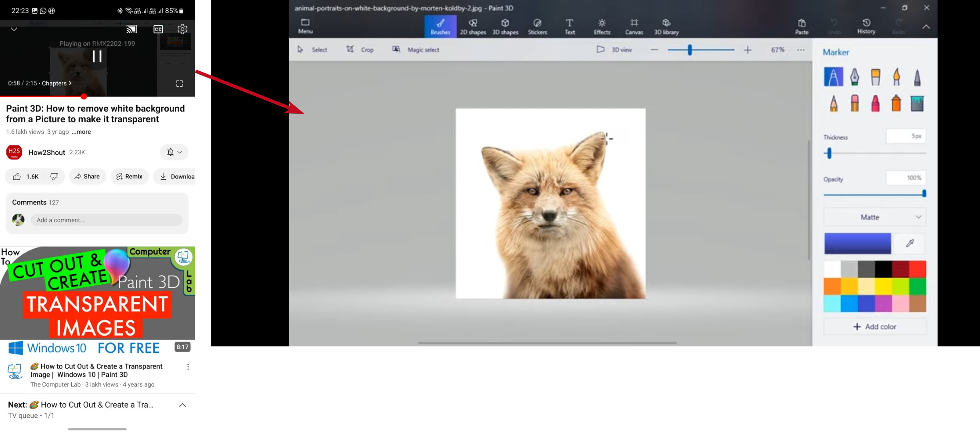Click Share on the YouTube video
The height and width of the screenshot is (433, 980).
[x=87, y=176]
